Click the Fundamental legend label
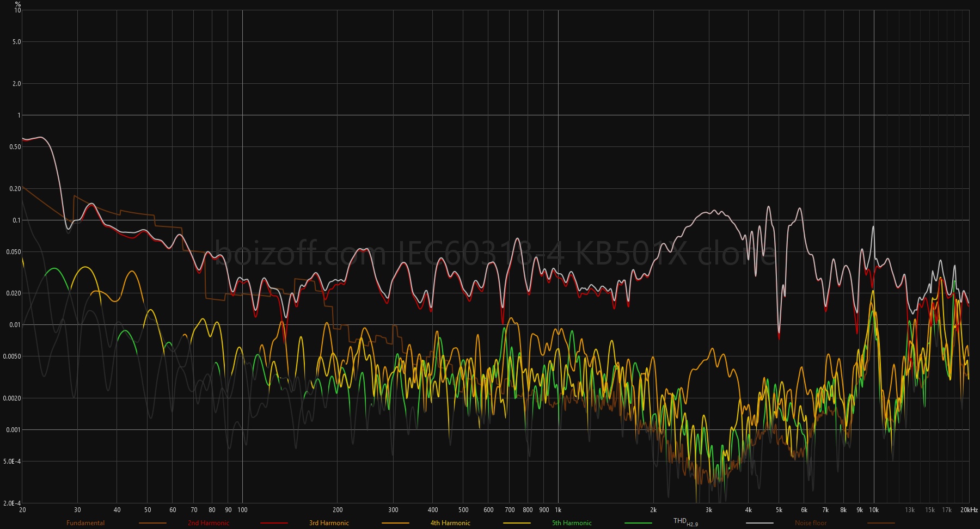The height and width of the screenshot is (529, 980). click(x=85, y=523)
